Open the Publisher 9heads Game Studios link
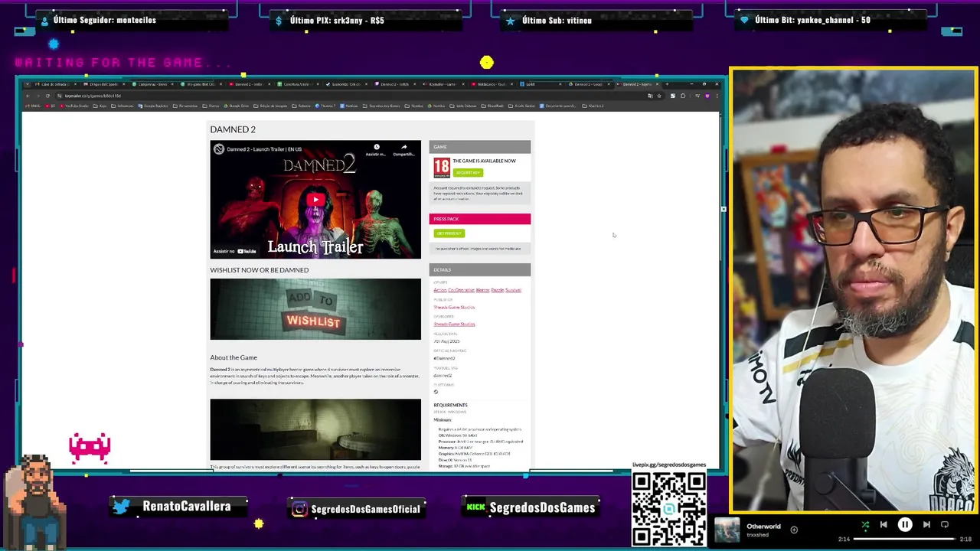The height and width of the screenshot is (551, 980). tap(454, 307)
